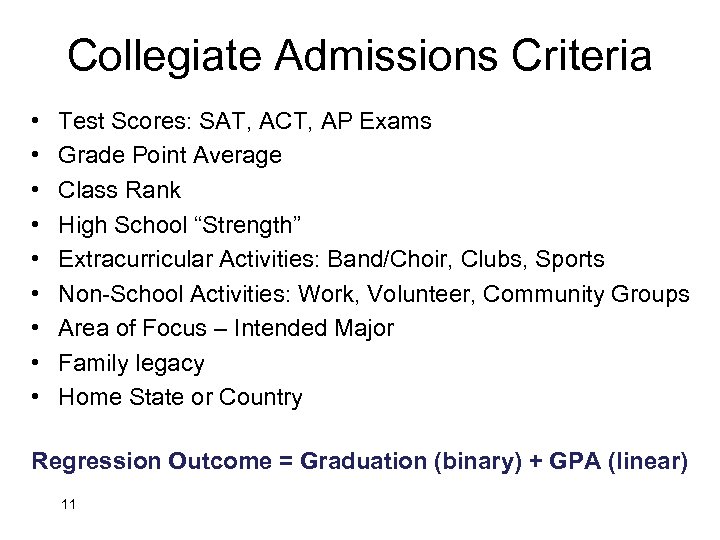Click the bullet marker beside "Non-School Activities"

point(36,295)
